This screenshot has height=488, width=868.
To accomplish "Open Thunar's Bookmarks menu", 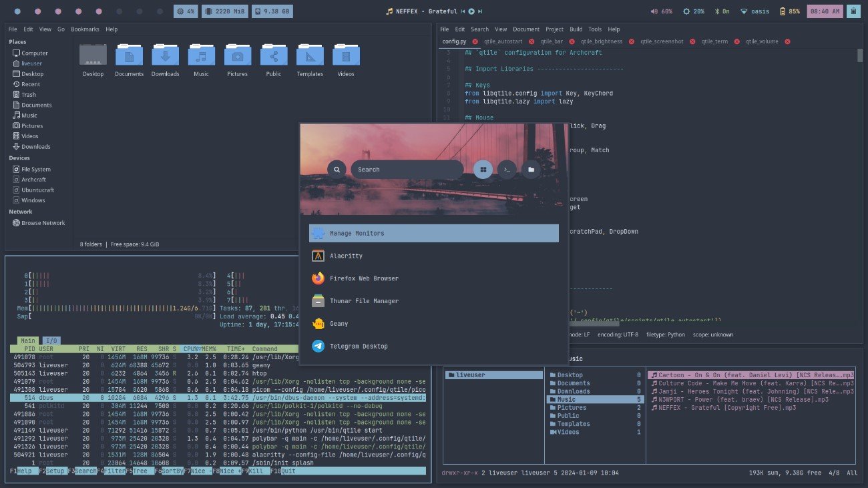I will click(84, 29).
